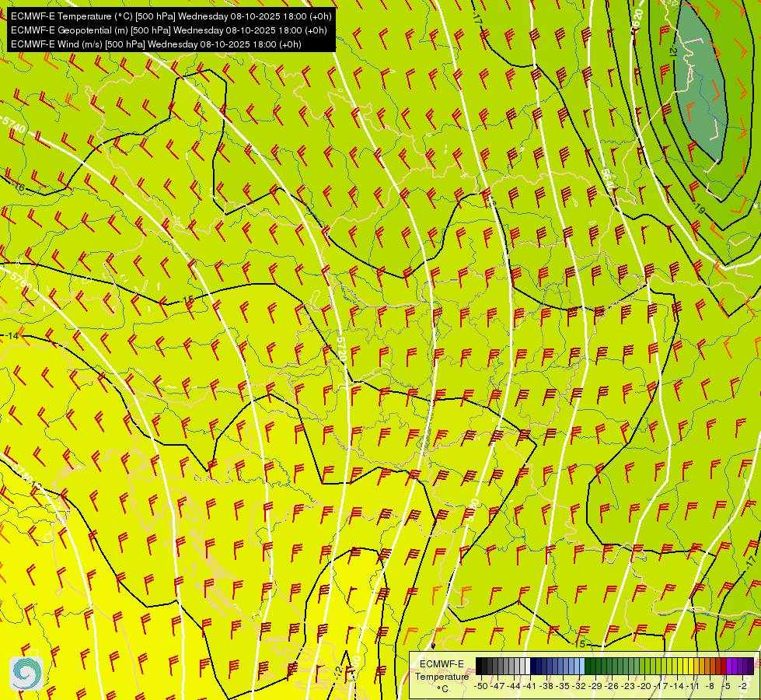Click the bright red legend swatch above -5
This screenshot has height=700, width=761.
(x=724, y=667)
